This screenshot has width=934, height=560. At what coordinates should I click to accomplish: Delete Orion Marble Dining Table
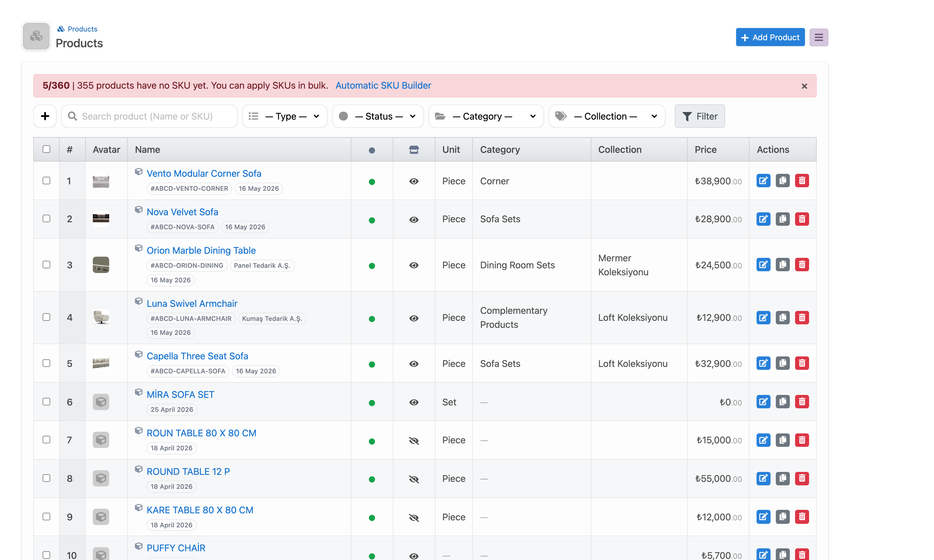pyautogui.click(x=801, y=265)
